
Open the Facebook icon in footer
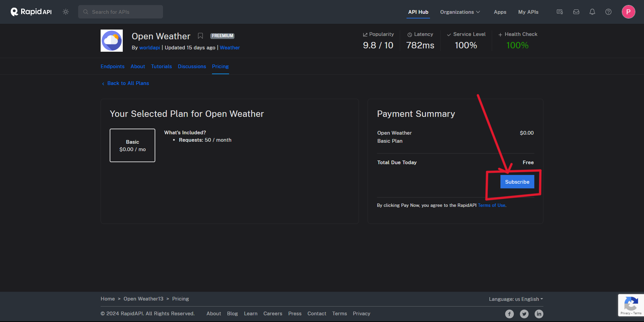(509, 314)
